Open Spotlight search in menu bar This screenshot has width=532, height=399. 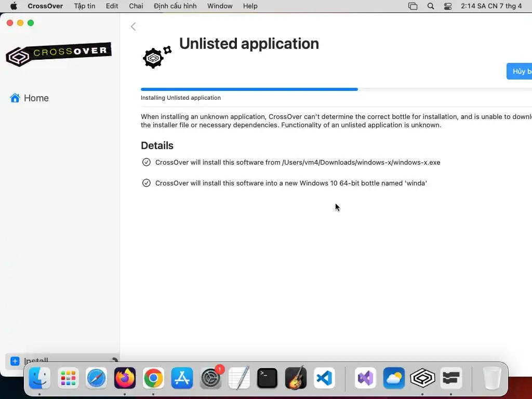coord(431,6)
